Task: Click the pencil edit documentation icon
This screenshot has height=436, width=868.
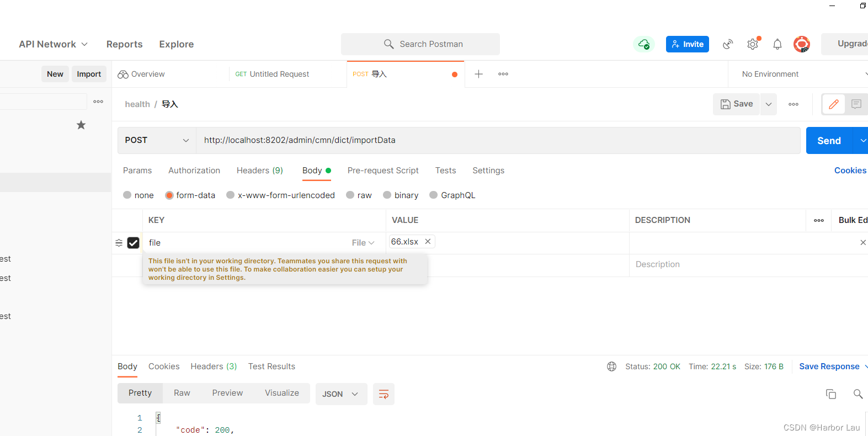Action: (834, 104)
